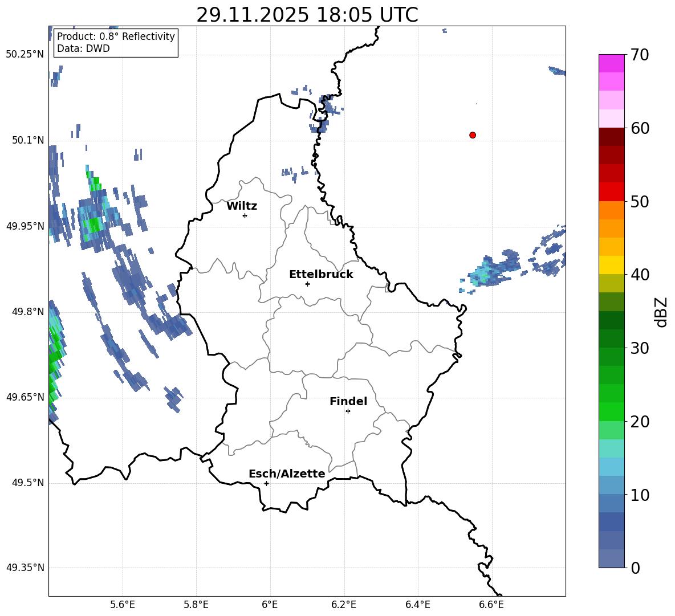The image size is (675, 616).
Task: Click the red dot marker on the map
Action: click(x=473, y=135)
